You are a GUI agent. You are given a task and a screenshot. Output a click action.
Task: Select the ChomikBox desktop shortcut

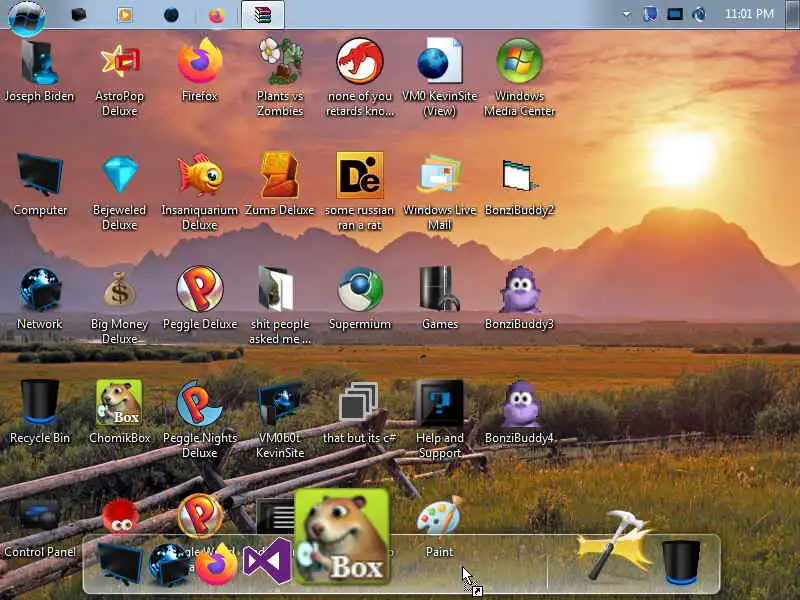[119, 412]
